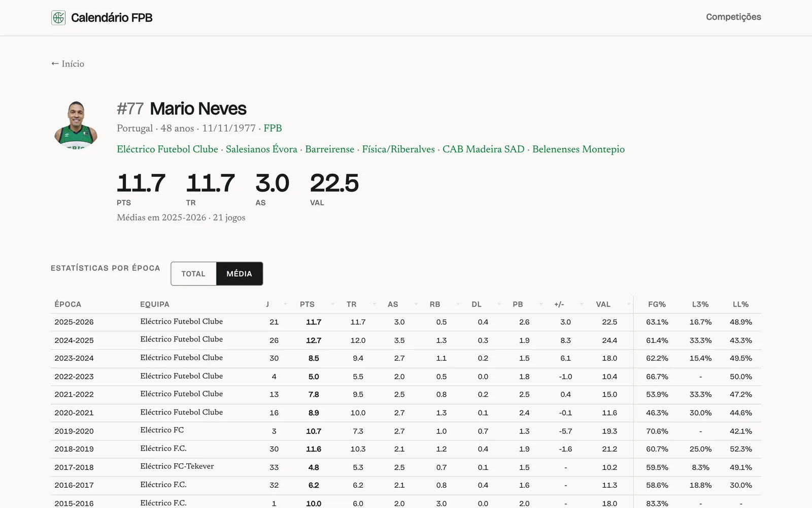
Task: Sort table by VAL column header
Action: tap(610, 304)
